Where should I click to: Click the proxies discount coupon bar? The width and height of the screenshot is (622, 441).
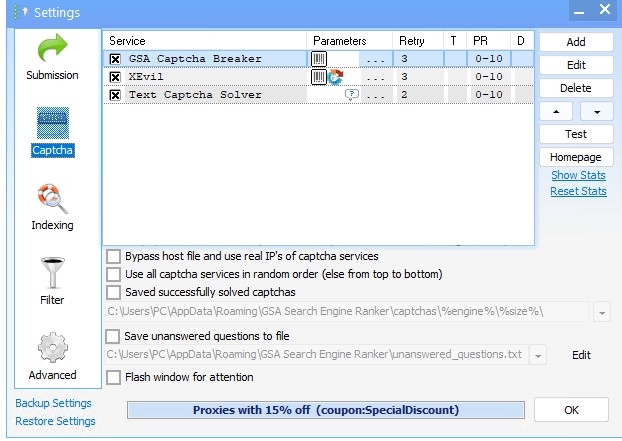(x=326, y=410)
